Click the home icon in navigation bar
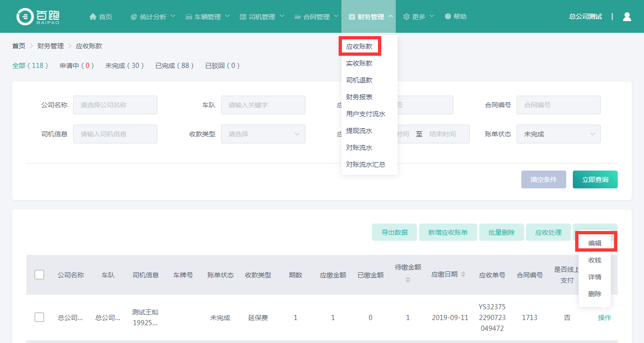Image resolution: width=644 pixels, height=343 pixels. [93, 17]
